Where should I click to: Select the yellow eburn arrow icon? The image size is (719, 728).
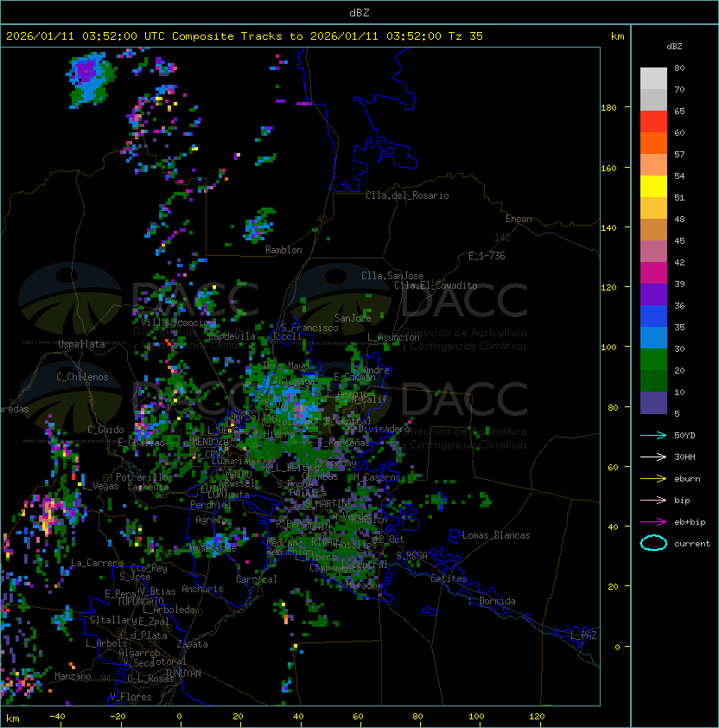[653, 479]
